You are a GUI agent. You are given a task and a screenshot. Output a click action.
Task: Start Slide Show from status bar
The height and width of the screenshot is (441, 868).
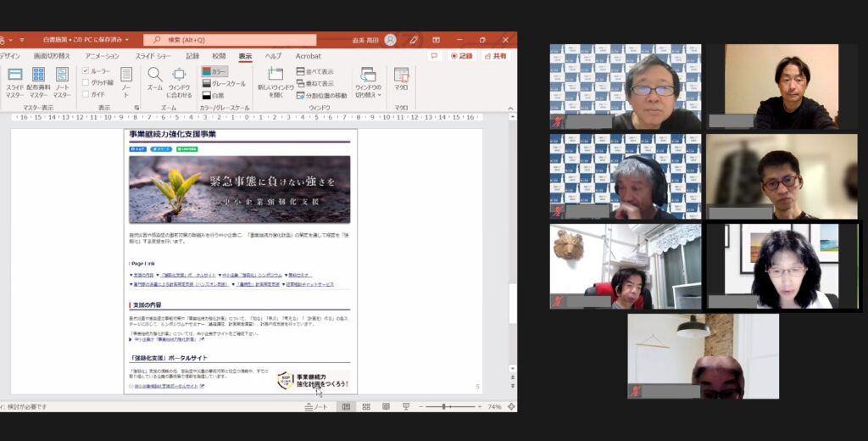(406, 406)
